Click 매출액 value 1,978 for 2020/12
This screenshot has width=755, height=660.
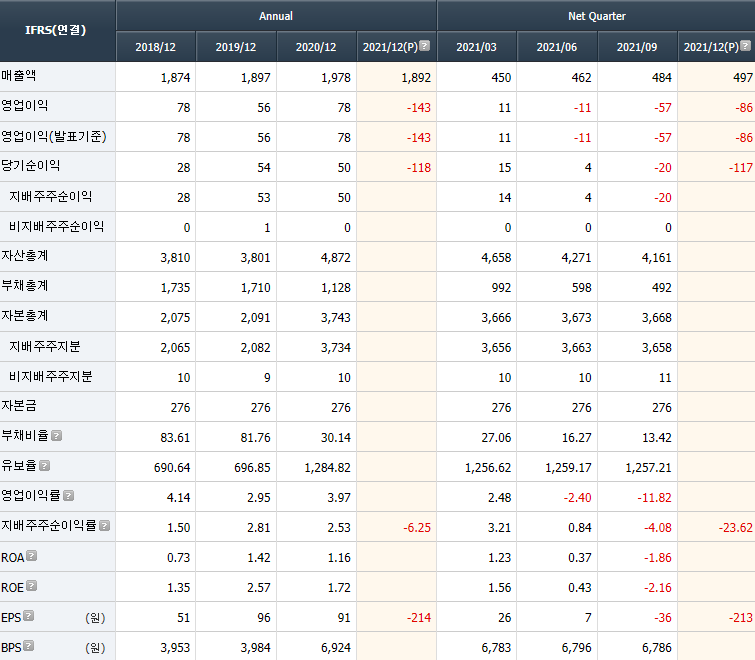tap(336, 78)
